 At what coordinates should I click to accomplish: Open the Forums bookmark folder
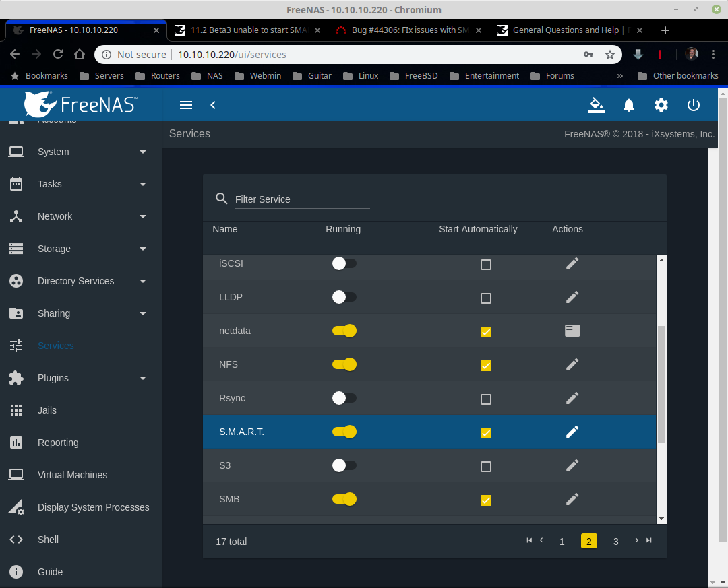coord(553,75)
